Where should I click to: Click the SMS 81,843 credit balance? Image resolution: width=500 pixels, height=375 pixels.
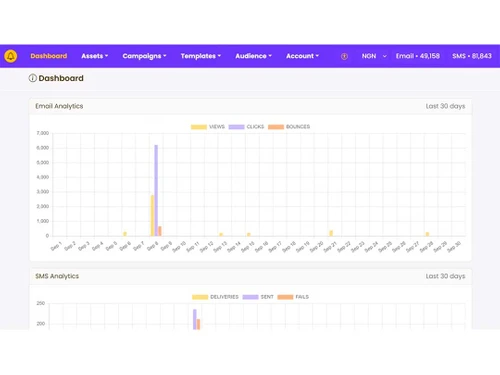pos(472,56)
